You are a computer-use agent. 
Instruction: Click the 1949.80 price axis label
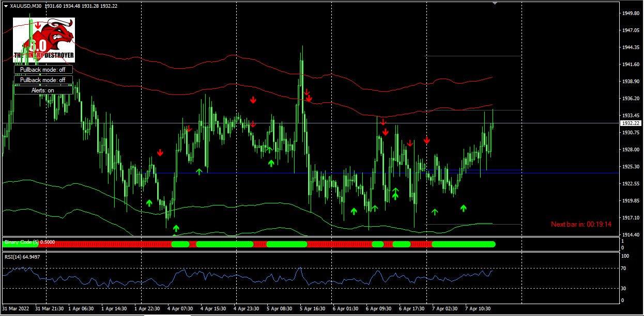click(630, 13)
